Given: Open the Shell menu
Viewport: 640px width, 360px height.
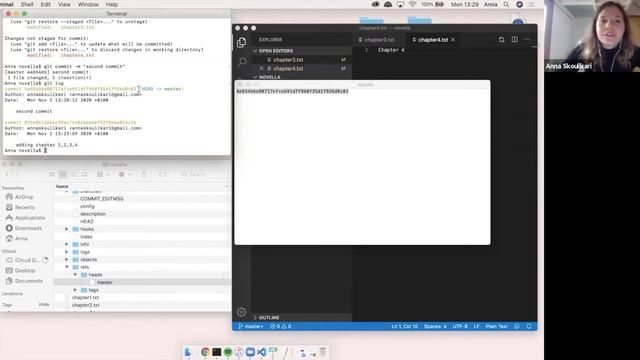Looking at the screenshot, I should [x=27, y=4].
